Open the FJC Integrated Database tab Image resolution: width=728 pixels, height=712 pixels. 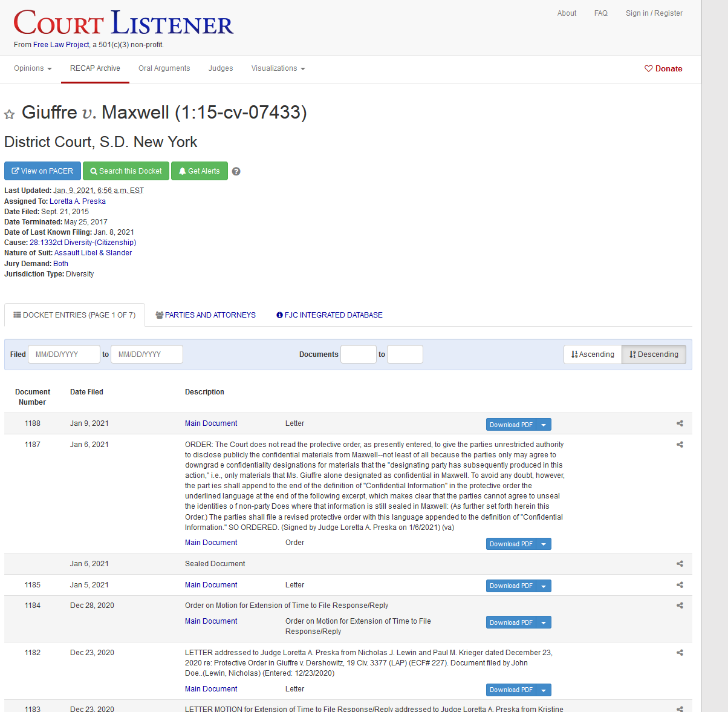pyautogui.click(x=330, y=315)
